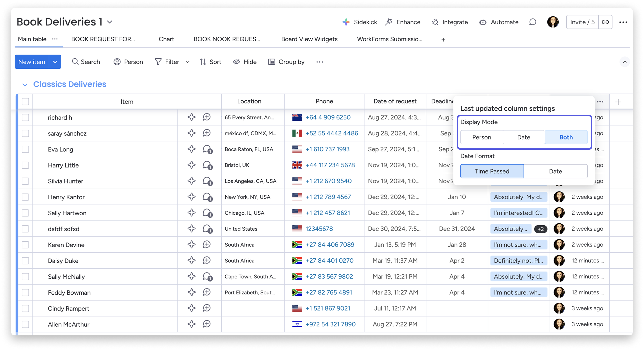
Task: Open the update conversation for Eva Long
Action: coord(207,149)
